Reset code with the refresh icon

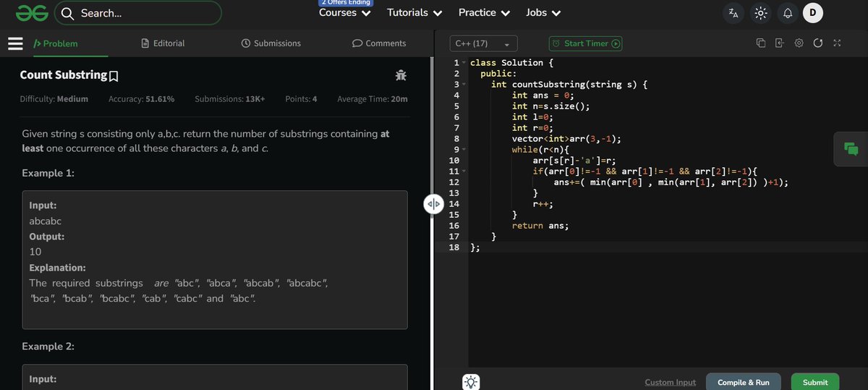[x=818, y=43]
